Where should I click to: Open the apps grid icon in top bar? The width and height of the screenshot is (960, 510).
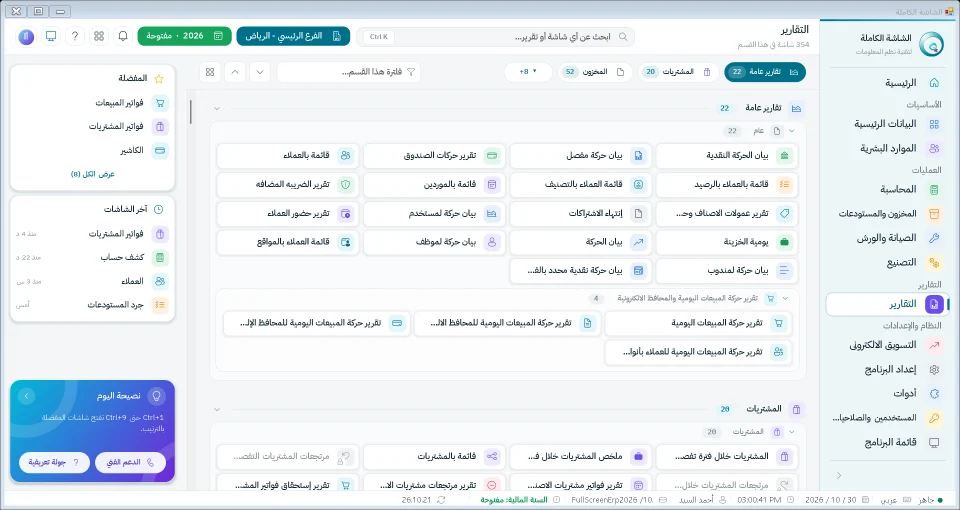tap(99, 36)
